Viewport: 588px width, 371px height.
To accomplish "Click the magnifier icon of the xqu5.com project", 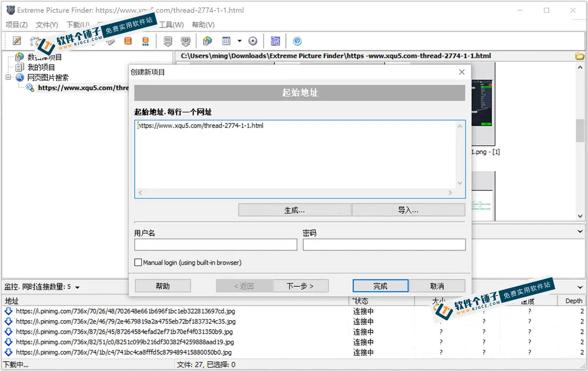I will click(30, 88).
